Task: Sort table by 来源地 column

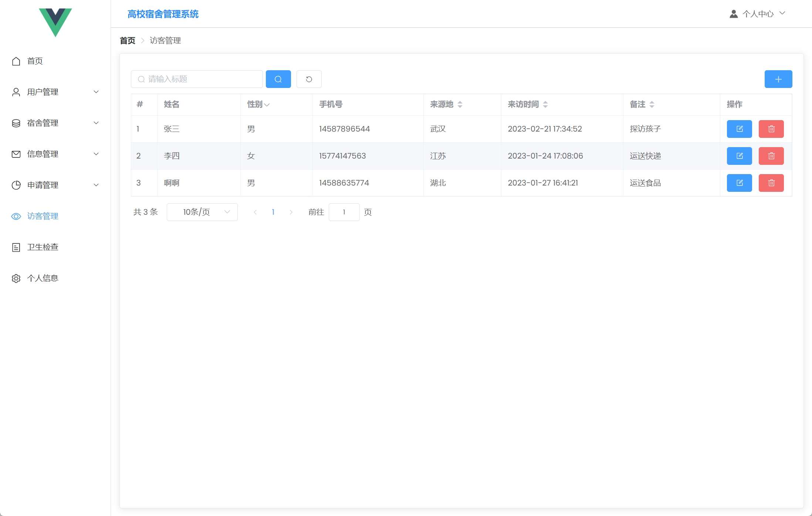Action: (460, 105)
